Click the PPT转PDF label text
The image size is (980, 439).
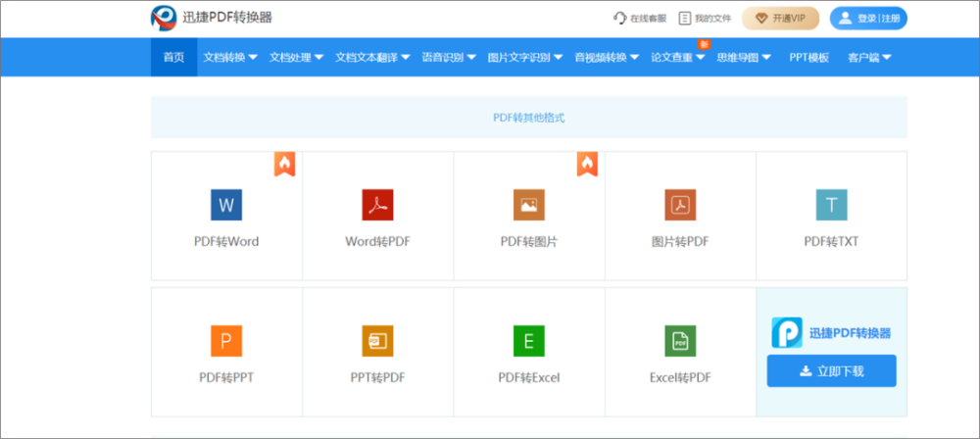coord(377,377)
